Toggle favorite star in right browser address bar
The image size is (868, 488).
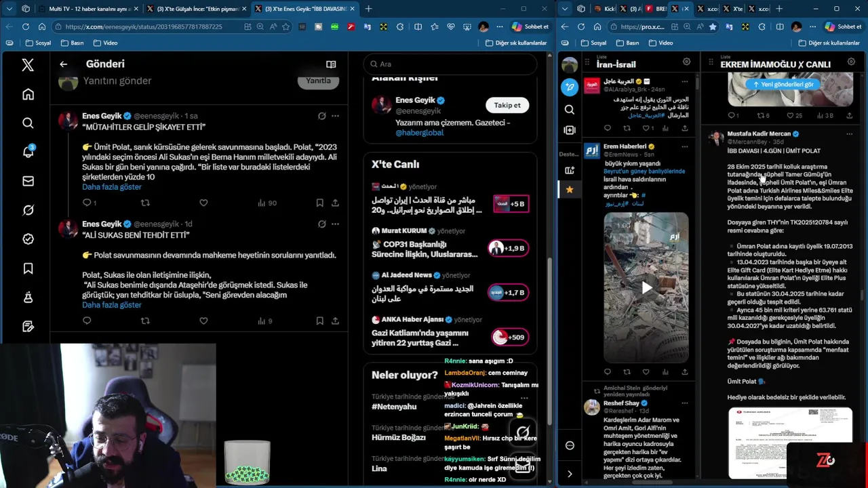(x=712, y=26)
